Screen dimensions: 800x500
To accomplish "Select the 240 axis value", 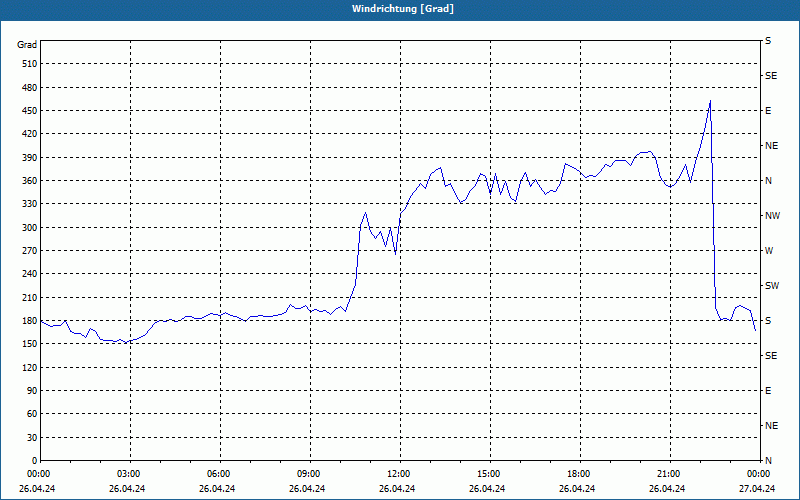I will coord(30,274).
